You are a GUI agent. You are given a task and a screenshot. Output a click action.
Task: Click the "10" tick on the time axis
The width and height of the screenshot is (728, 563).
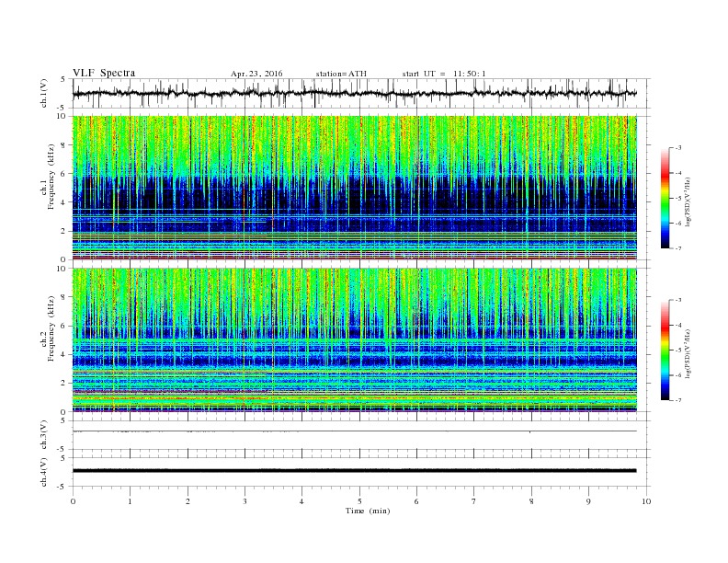pos(646,501)
